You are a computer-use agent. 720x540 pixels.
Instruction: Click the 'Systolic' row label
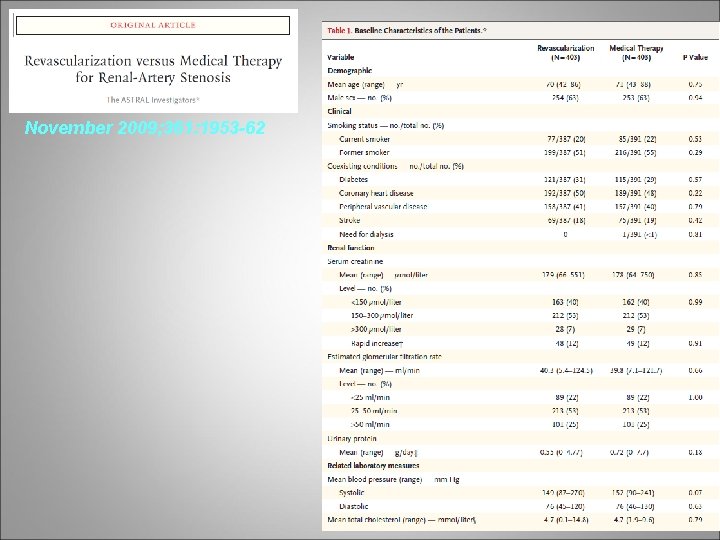coord(351,493)
